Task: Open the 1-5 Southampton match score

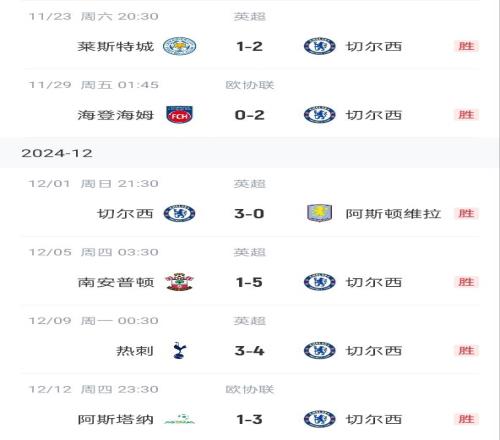Action: pyautogui.click(x=249, y=282)
